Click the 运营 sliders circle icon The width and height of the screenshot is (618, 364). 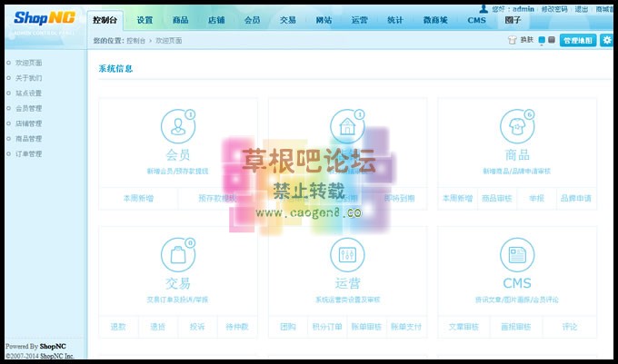346,254
